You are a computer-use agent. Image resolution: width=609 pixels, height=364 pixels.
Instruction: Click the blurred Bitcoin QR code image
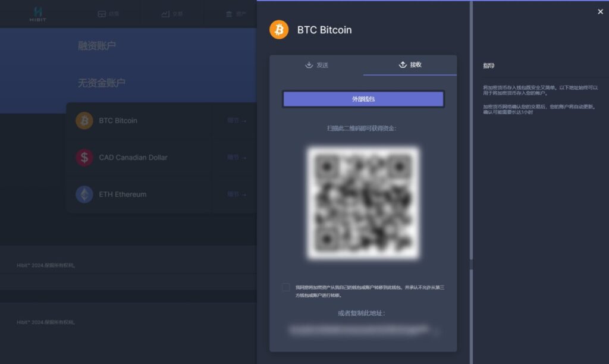[363, 203]
